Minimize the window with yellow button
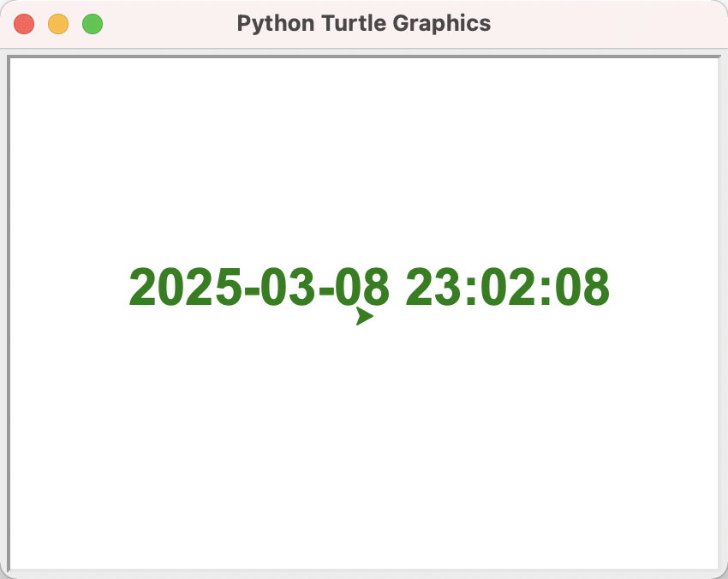728x579 pixels. pos(58,24)
